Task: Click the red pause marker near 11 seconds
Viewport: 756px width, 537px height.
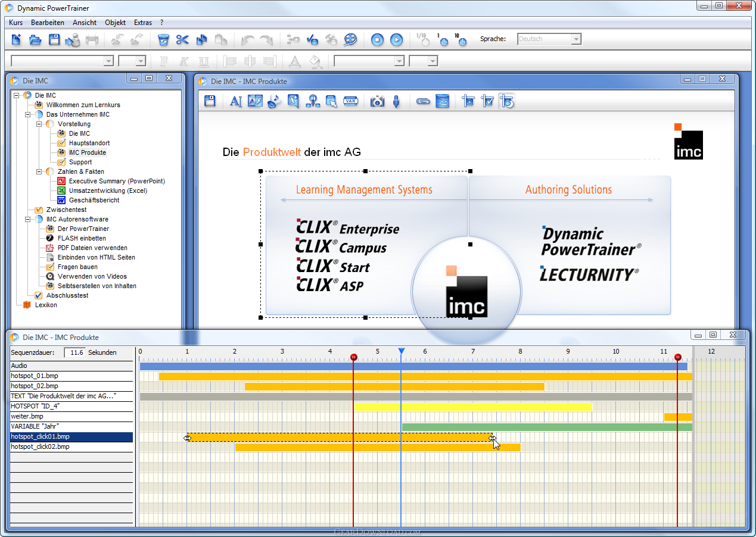Action: (677, 357)
